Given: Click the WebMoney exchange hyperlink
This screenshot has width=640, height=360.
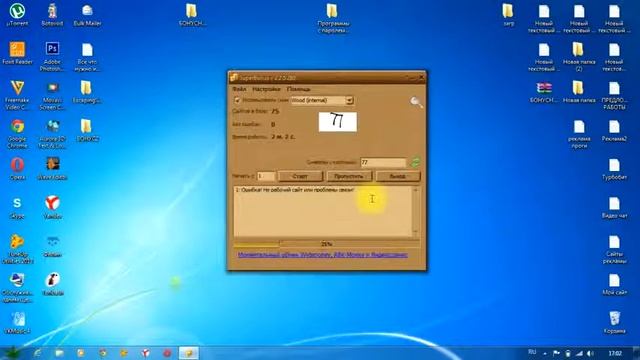Looking at the screenshot, I should [x=322, y=255].
